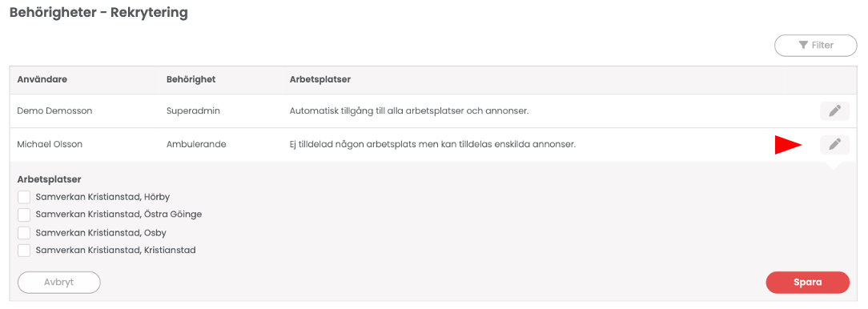Screen dimensions: 868x309
Task: Click the Hörby workplace label text
Action: click(102, 197)
